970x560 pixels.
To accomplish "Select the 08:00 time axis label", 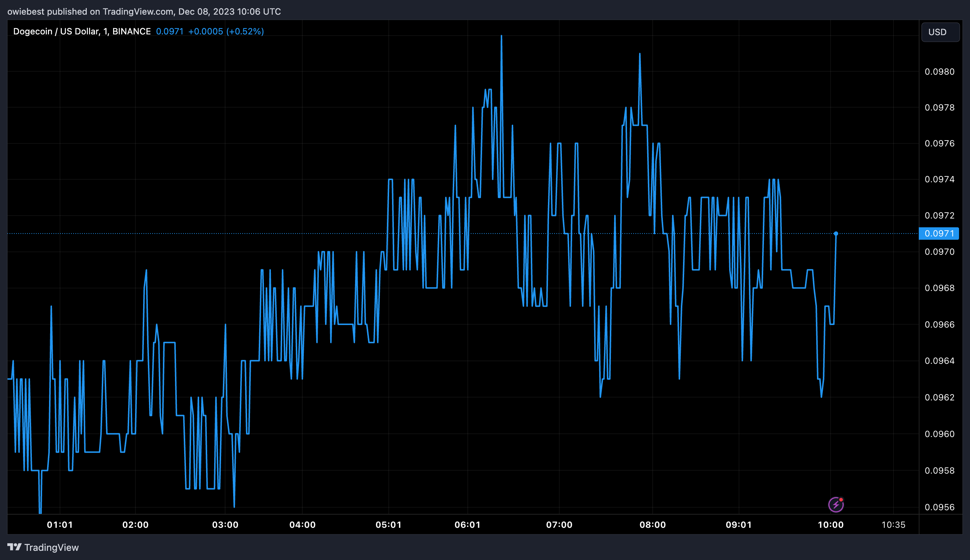I will tap(652, 524).
